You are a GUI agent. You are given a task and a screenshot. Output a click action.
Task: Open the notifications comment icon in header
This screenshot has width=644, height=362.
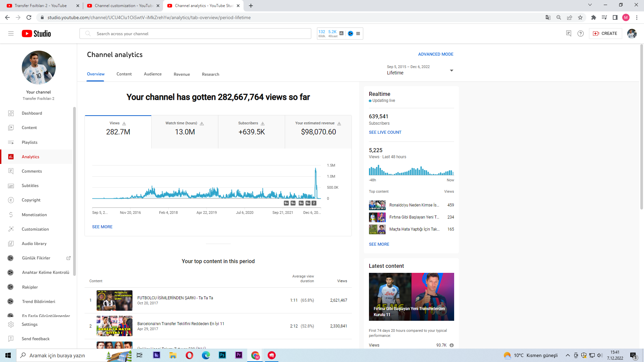click(569, 34)
